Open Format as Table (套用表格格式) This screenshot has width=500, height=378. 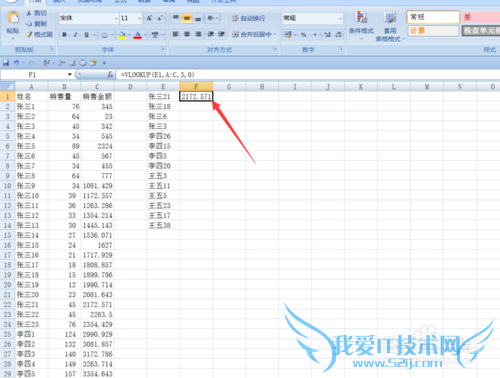click(389, 26)
